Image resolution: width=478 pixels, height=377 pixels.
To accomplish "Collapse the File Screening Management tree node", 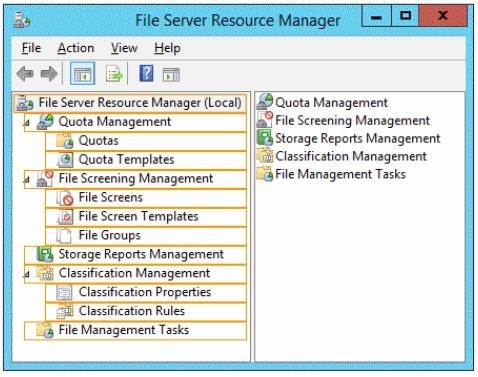I will [x=27, y=180].
